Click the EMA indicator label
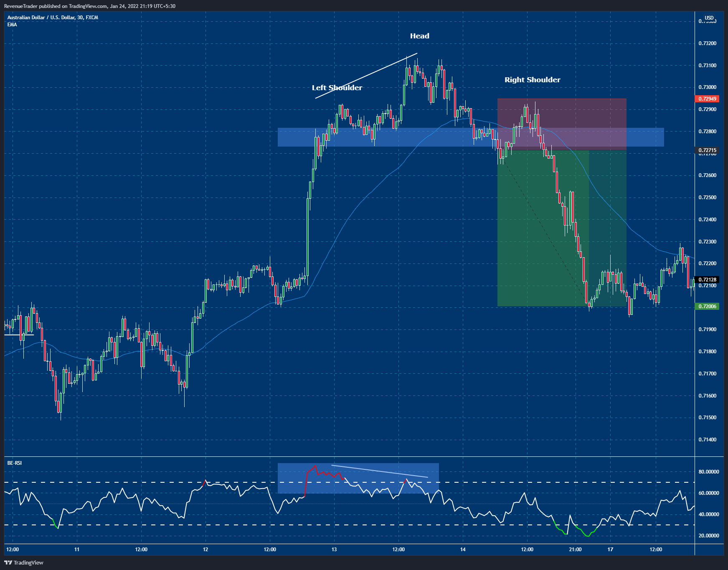 (x=12, y=25)
